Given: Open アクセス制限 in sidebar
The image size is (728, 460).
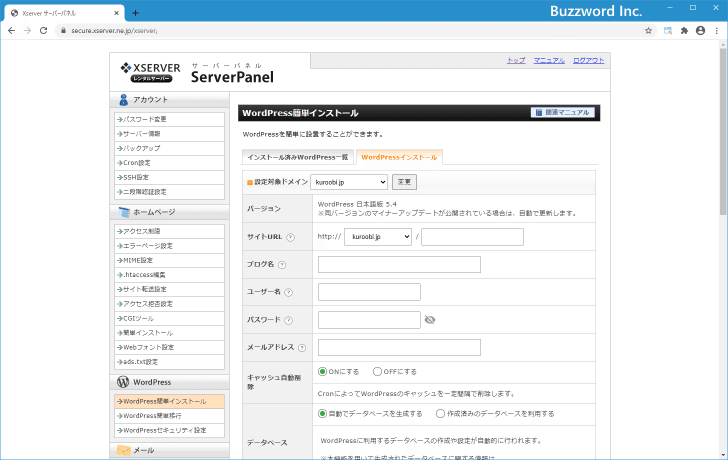Looking at the screenshot, I should 169,231.
